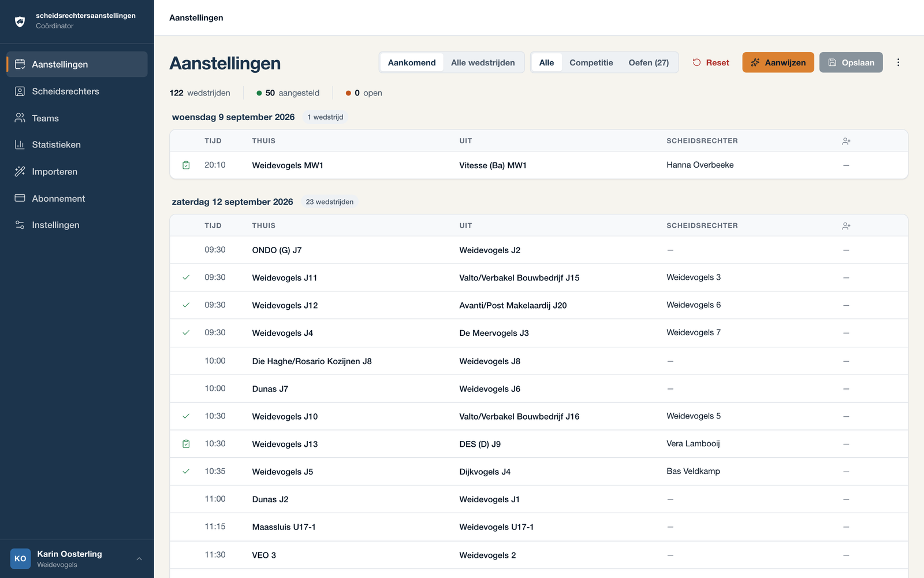
Task: Click the Valto/Verbakel Bouwbedrijf J16 cell
Action: point(519,416)
